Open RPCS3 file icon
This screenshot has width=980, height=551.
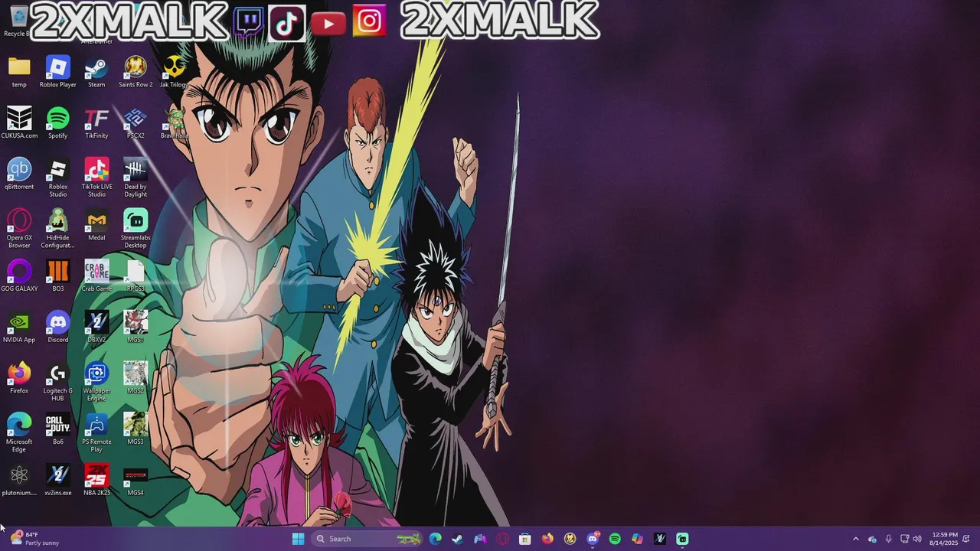click(x=136, y=276)
